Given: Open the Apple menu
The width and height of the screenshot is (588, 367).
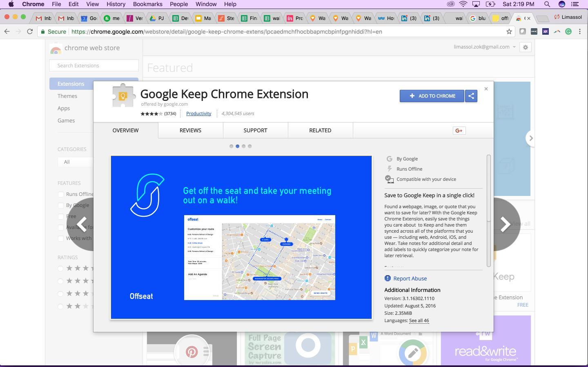Looking at the screenshot, I should 11,4.
